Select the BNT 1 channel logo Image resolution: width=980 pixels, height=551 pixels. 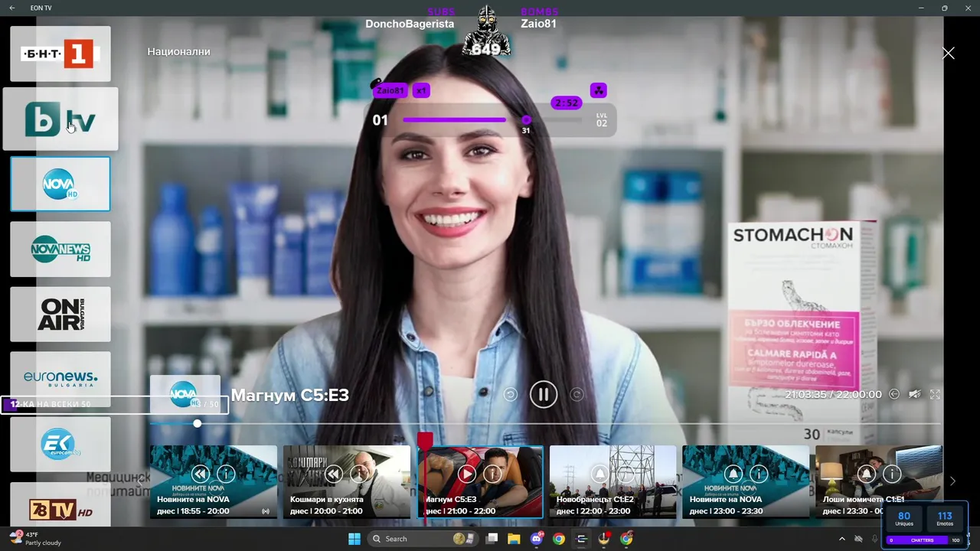[60, 54]
